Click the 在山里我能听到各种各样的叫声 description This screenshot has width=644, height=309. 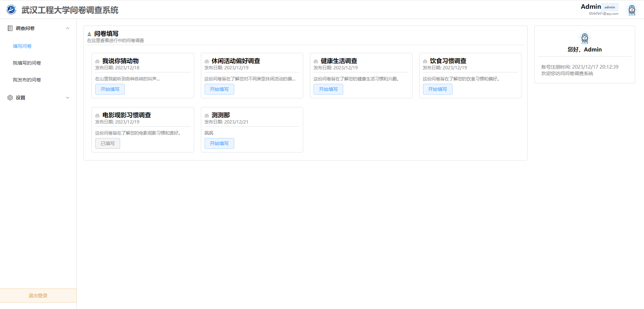tap(128, 79)
